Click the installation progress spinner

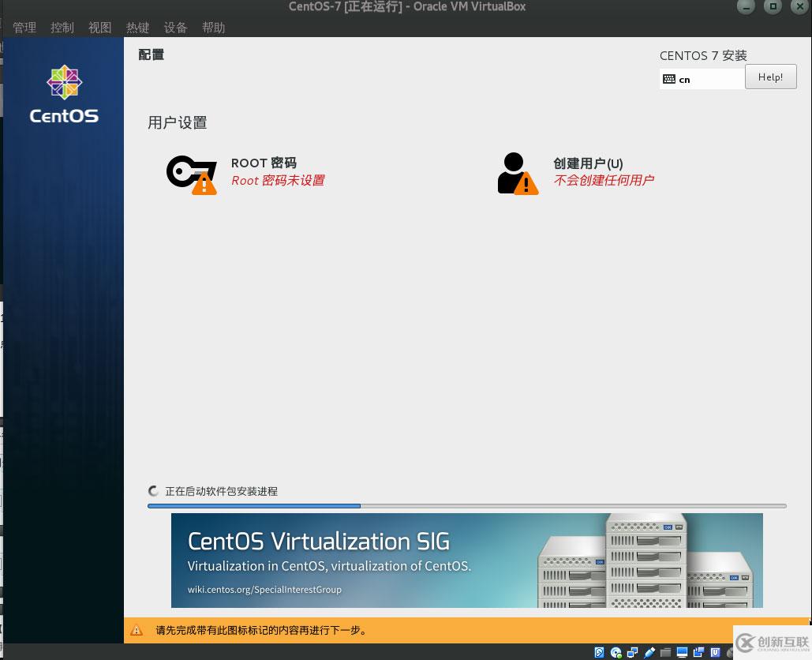[153, 490]
